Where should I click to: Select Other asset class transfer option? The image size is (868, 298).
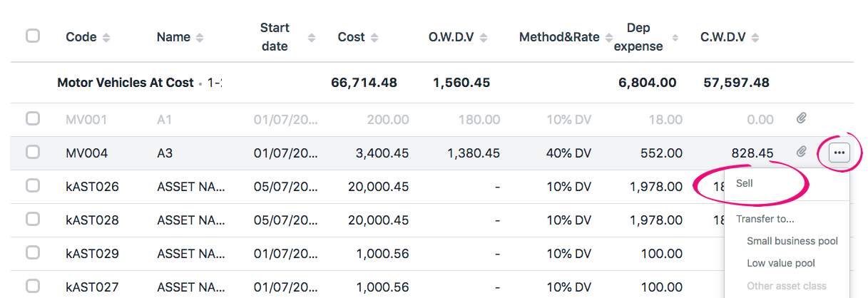[786, 286]
